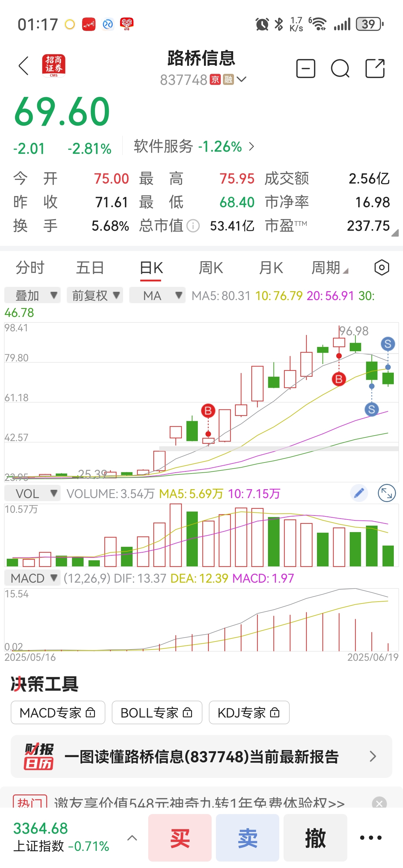Image resolution: width=403 pixels, height=868 pixels.
Task: Open the three-dots more menu
Action: pos(371,838)
